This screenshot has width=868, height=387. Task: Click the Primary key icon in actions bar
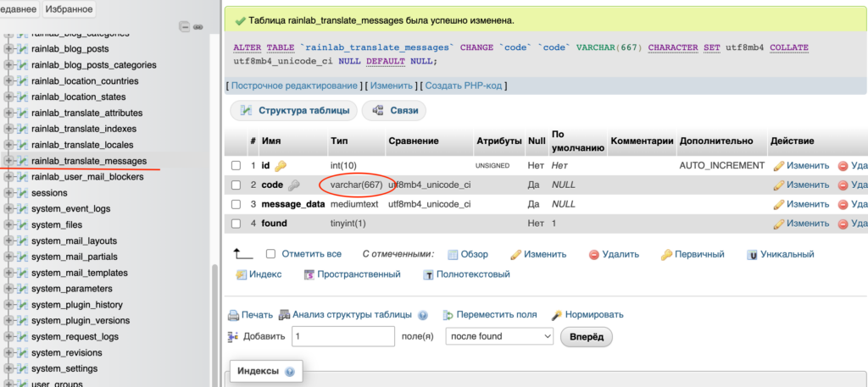667,254
